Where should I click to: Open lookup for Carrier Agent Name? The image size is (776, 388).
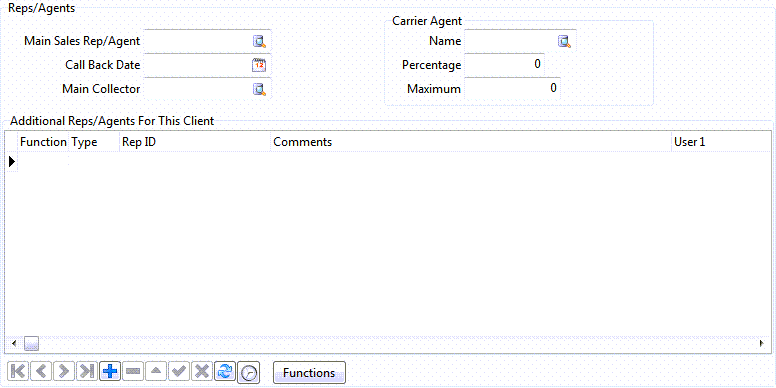pyautogui.click(x=564, y=42)
